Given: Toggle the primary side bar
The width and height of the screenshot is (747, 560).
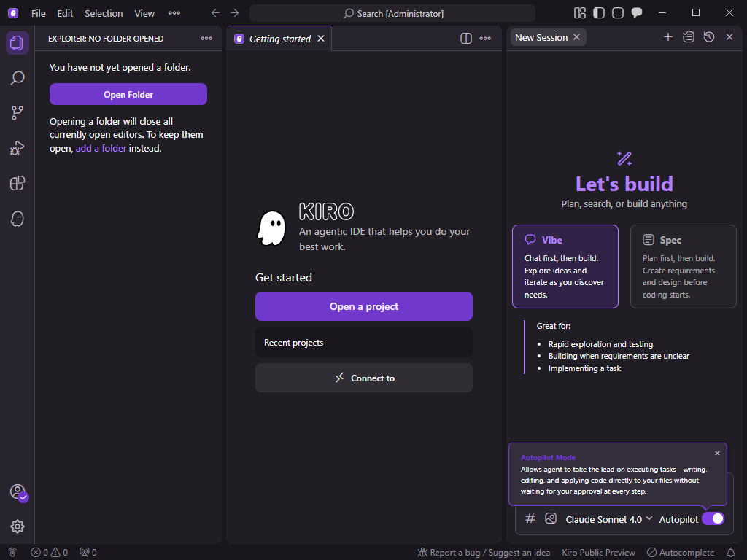Looking at the screenshot, I should pyautogui.click(x=599, y=13).
